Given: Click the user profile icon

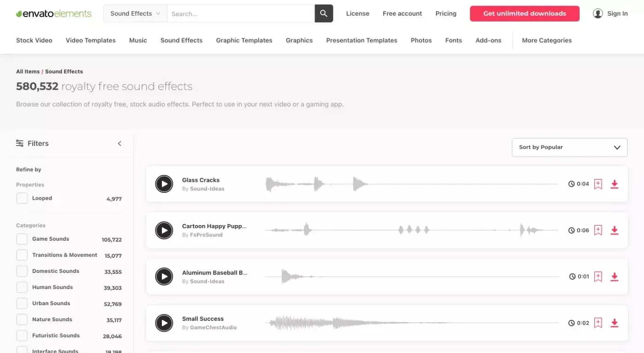Looking at the screenshot, I should (x=598, y=13).
